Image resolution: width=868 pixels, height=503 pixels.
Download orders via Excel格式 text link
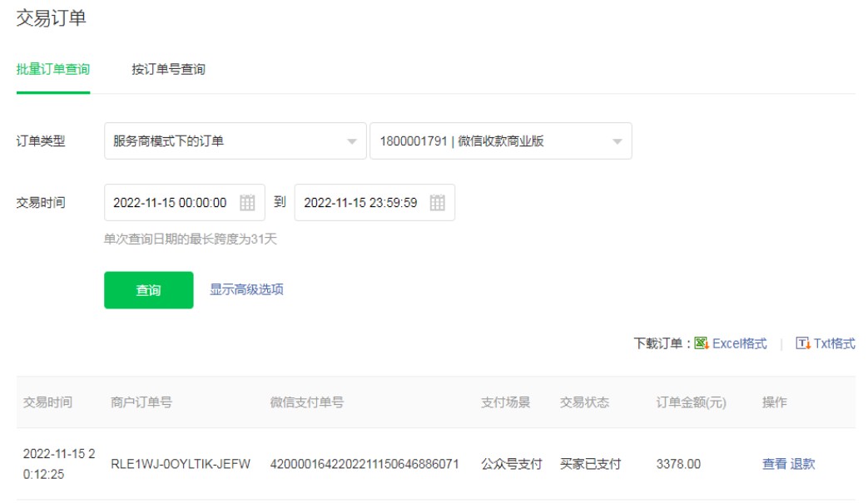click(x=740, y=343)
